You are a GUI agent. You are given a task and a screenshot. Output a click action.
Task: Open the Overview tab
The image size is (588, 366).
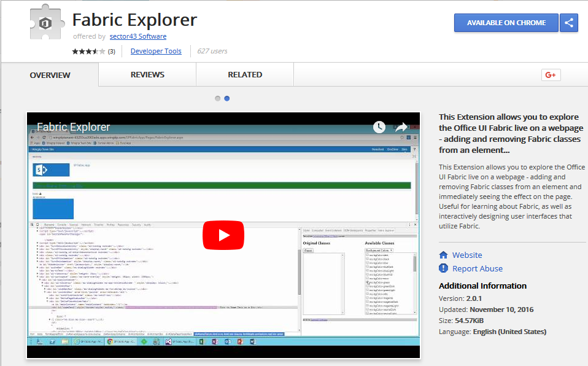(x=50, y=75)
